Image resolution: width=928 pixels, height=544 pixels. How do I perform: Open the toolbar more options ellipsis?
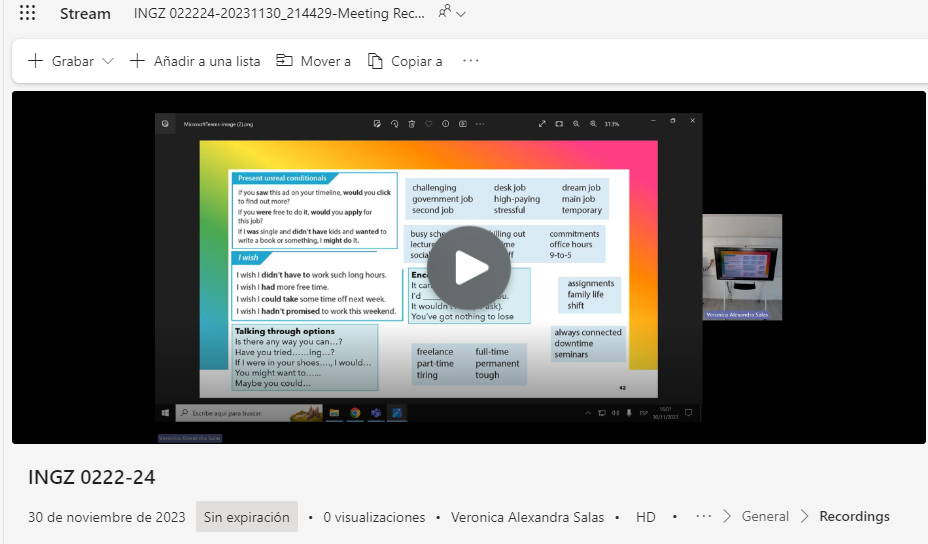point(471,61)
